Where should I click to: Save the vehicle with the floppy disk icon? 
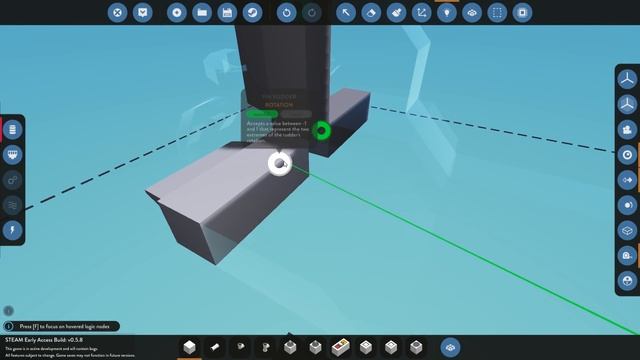[x=227, y=13]
